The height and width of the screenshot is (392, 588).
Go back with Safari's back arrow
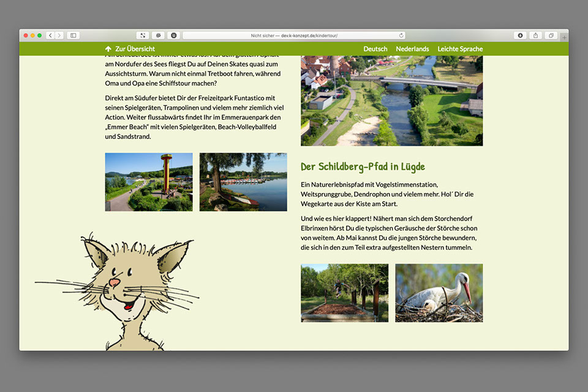pos(50,36)
